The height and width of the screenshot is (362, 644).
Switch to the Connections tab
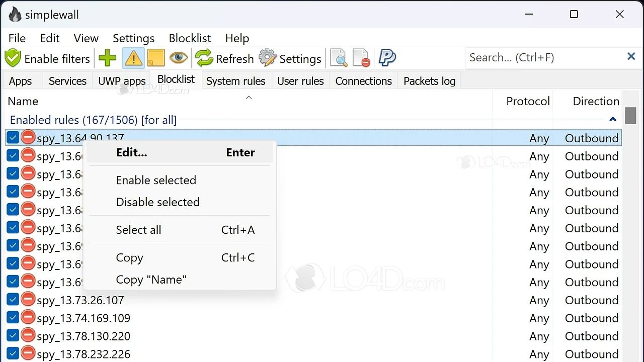click(x=363, y=81)
